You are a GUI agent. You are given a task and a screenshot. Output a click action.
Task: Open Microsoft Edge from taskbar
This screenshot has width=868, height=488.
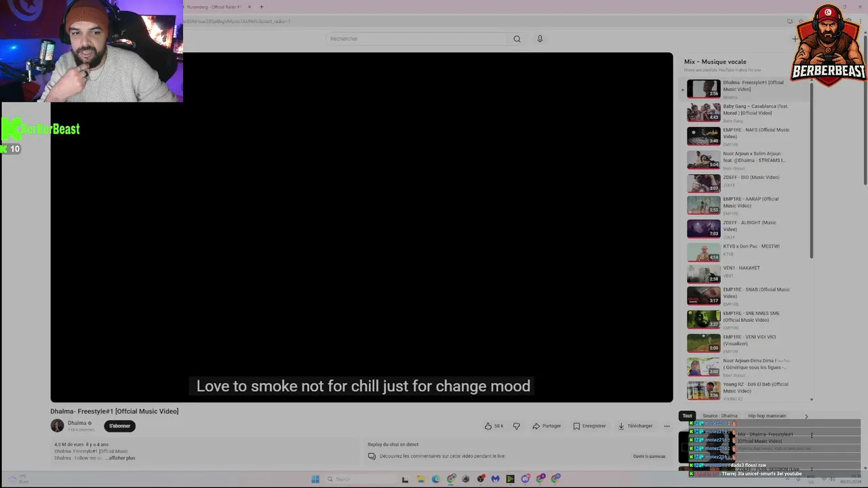435,479
